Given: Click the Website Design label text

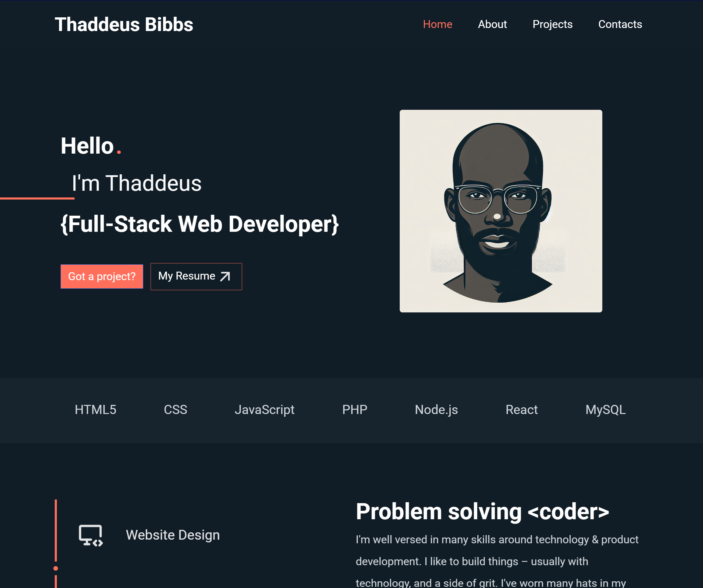Looking at the screenshot, I should tap(173, 535).
